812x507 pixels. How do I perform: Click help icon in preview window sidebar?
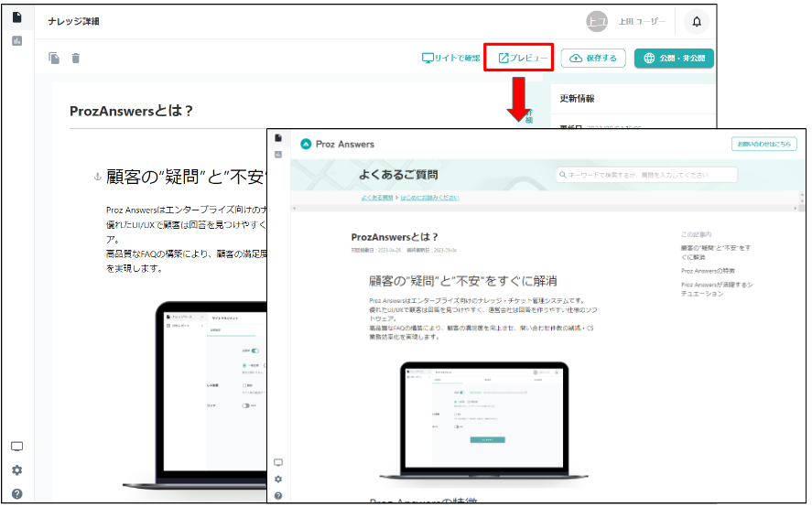[x=278, y=496]
